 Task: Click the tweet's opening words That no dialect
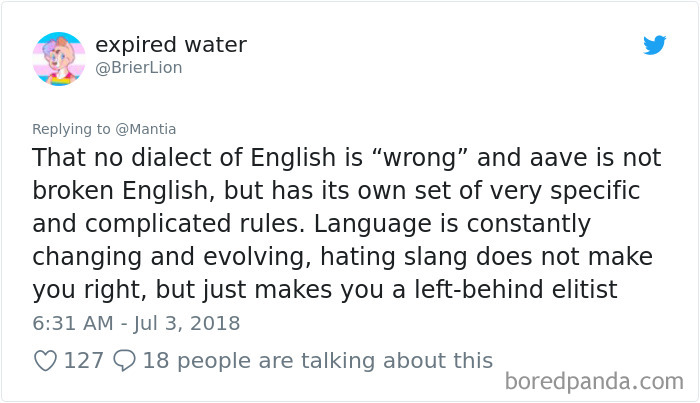[108, 158]
